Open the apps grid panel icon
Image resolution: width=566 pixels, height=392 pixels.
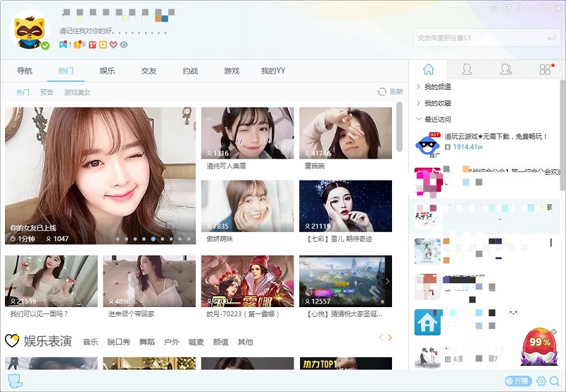(545, 69)
